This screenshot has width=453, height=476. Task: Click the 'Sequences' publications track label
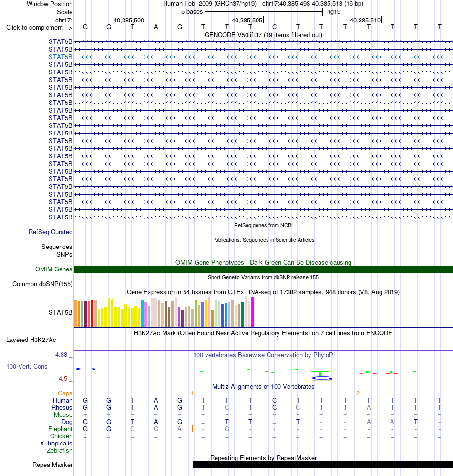(57, 247)
